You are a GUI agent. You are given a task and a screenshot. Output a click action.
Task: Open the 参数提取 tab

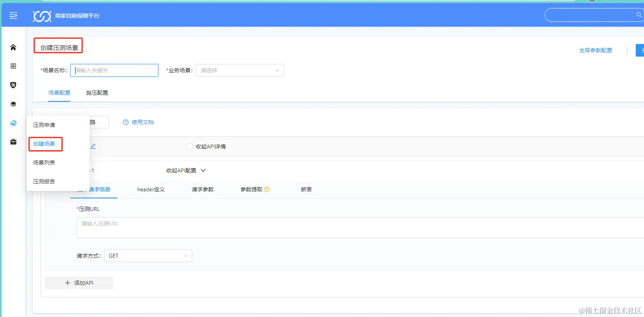(251, 189)
